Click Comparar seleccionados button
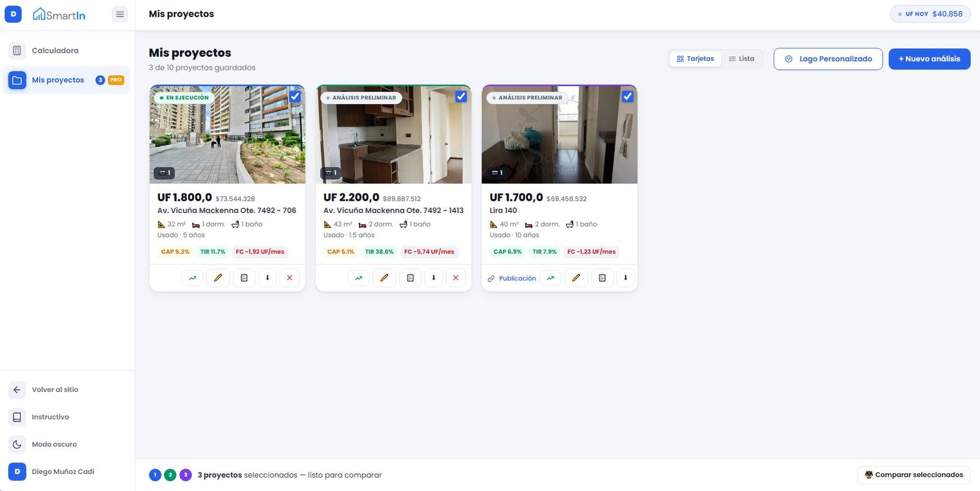This screenshot has width=980, height=491. point(914,475)
